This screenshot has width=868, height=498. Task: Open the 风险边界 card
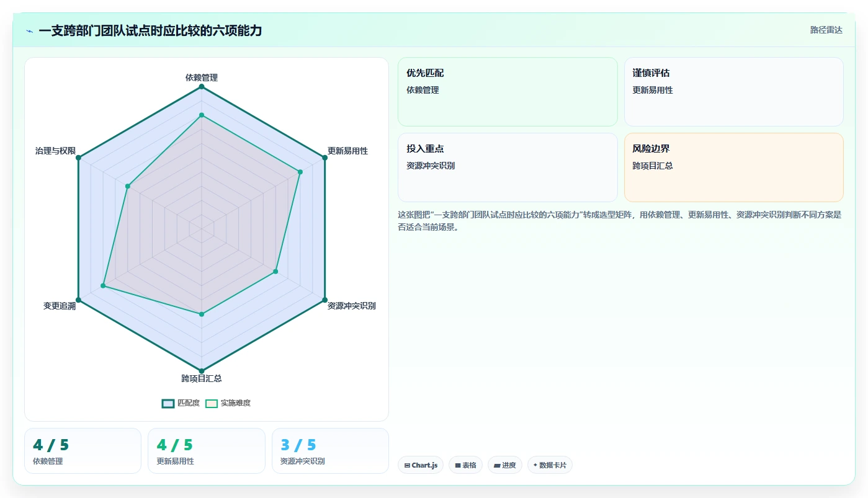coord(733,167)
